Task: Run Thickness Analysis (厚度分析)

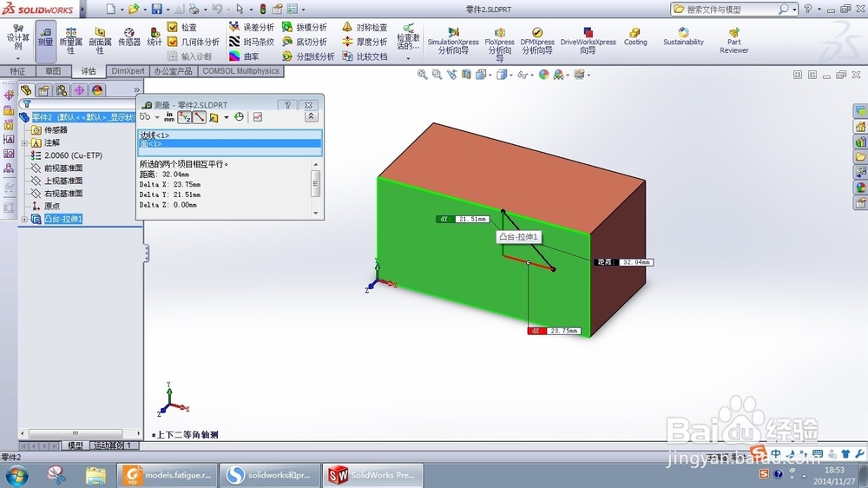Action: coord(365,42)
